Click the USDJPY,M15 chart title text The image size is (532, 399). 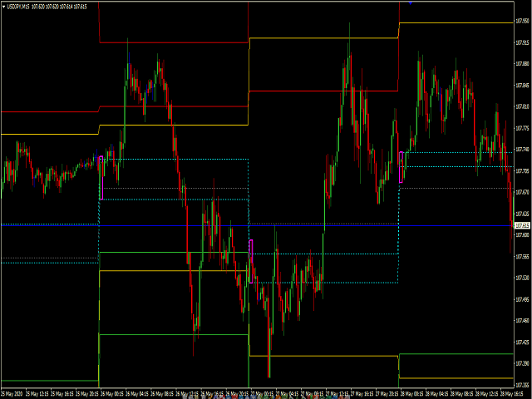[18, 7]
